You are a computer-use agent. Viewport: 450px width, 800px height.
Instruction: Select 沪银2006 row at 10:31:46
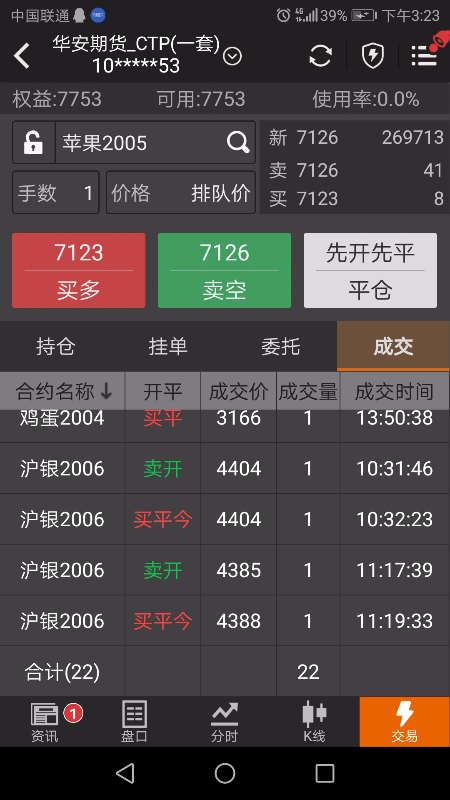[225, 468]
